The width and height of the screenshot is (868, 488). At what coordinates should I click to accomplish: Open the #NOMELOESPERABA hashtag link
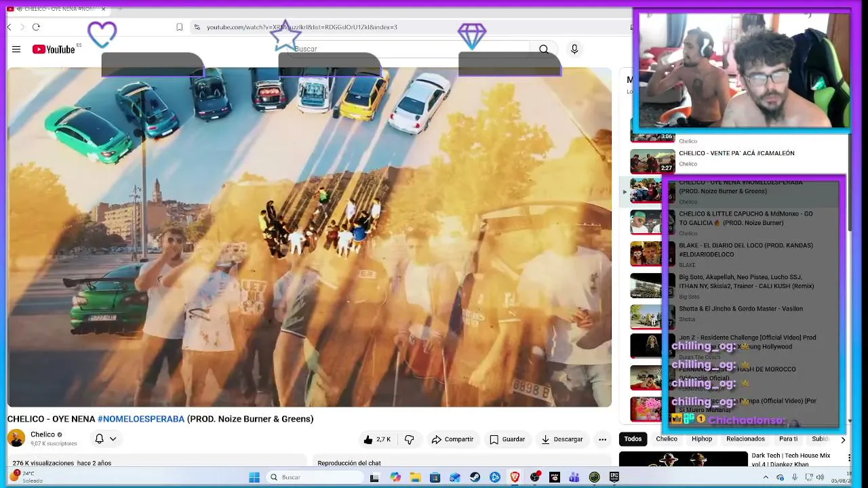(141, 419)
